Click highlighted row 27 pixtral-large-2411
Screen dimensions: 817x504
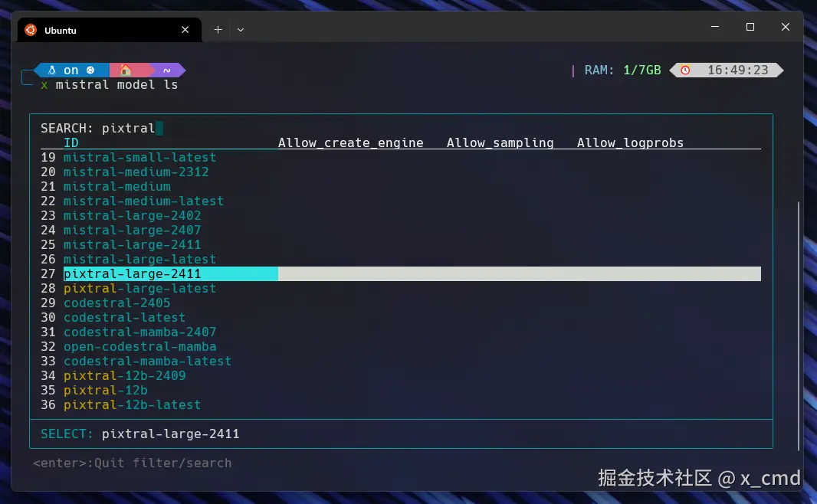click(401, 274)
